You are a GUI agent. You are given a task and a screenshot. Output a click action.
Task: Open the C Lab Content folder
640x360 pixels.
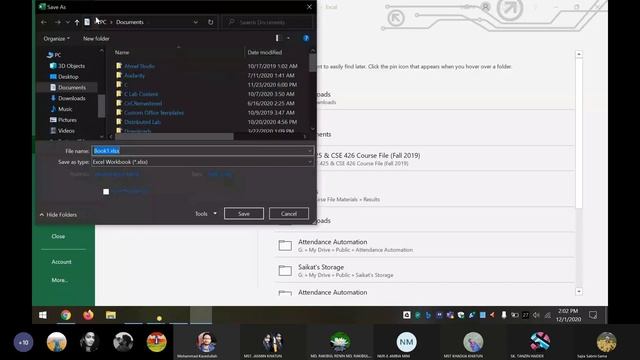click(141, 94)
